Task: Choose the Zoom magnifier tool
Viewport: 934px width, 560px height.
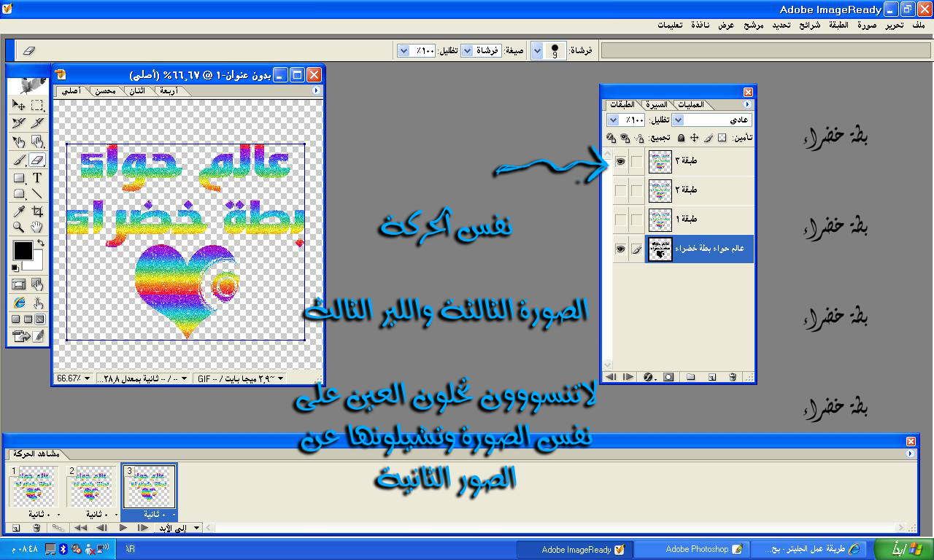Action: point(20,227)
